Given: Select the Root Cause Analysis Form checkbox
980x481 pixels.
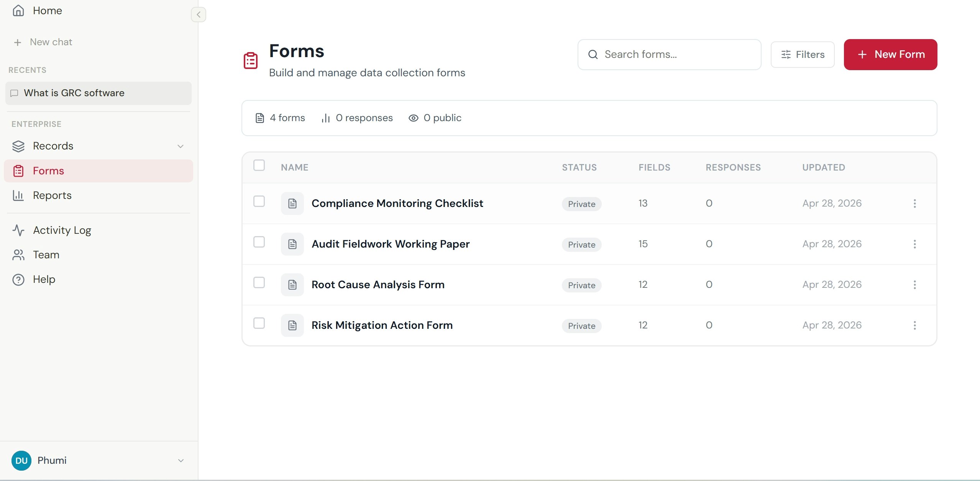Looking at the screenshot, I should (x=259, y=283).
